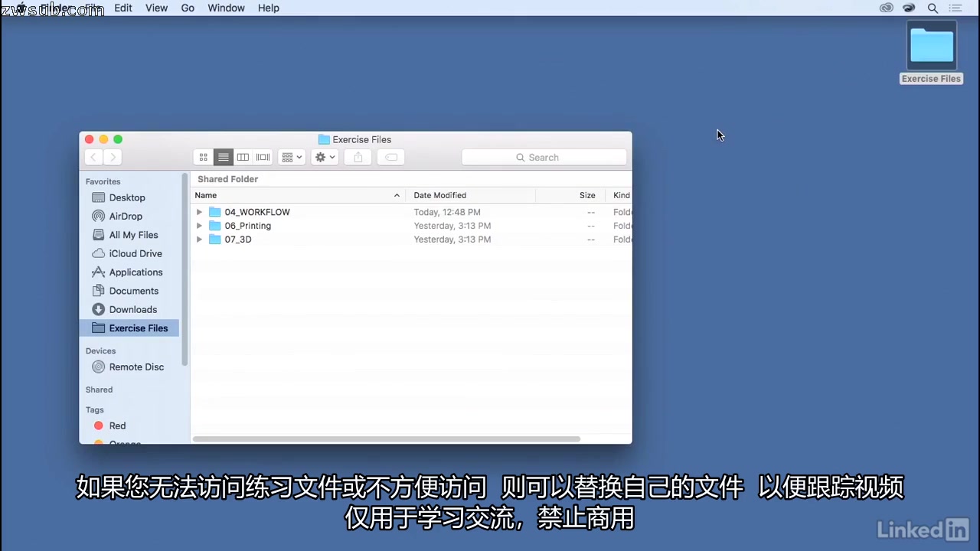This screenshot has height=551, width=980.
Task: Select iCloud Drive in the sidebar
Action: pos(136,253)
